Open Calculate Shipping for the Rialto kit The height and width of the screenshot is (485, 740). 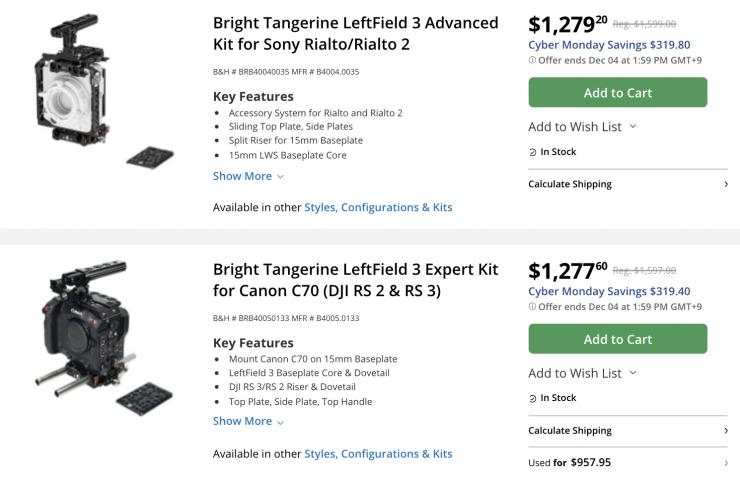[627, 184]
